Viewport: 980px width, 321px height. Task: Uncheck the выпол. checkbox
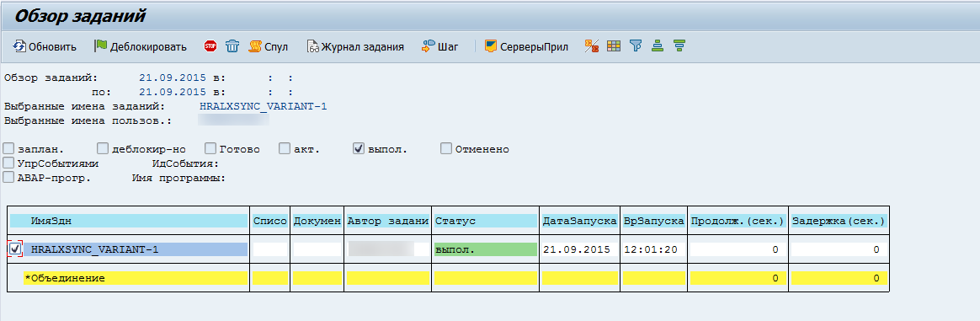[359, 149]
